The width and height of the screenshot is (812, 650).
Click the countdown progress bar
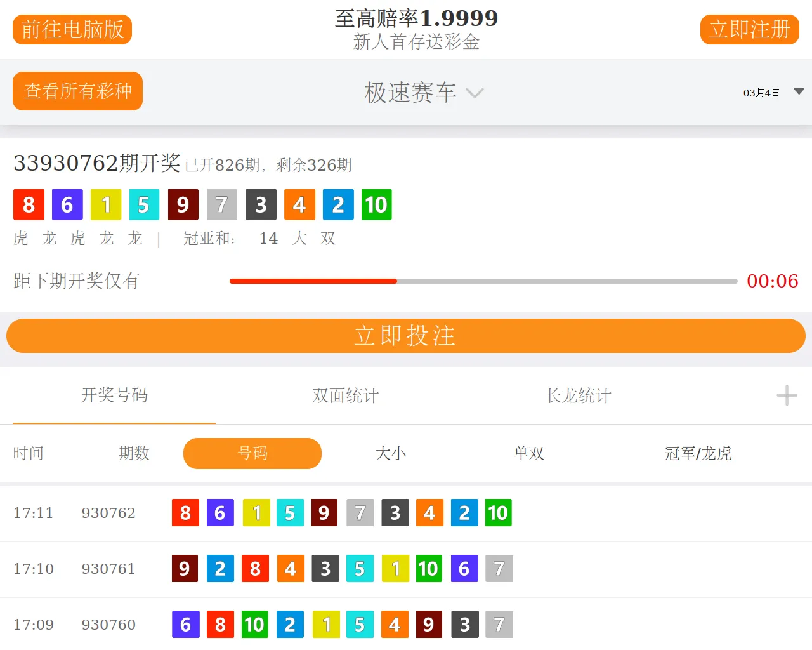tap(483, 281)
